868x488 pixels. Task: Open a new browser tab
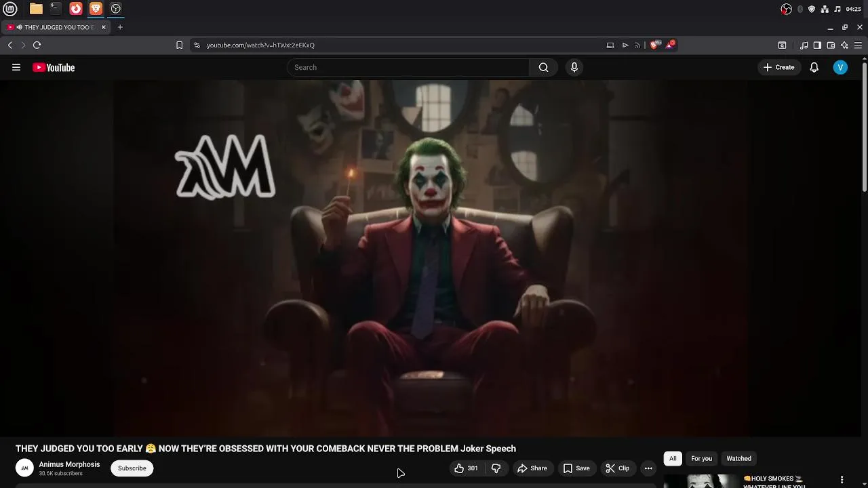click(x=120, y=27)
